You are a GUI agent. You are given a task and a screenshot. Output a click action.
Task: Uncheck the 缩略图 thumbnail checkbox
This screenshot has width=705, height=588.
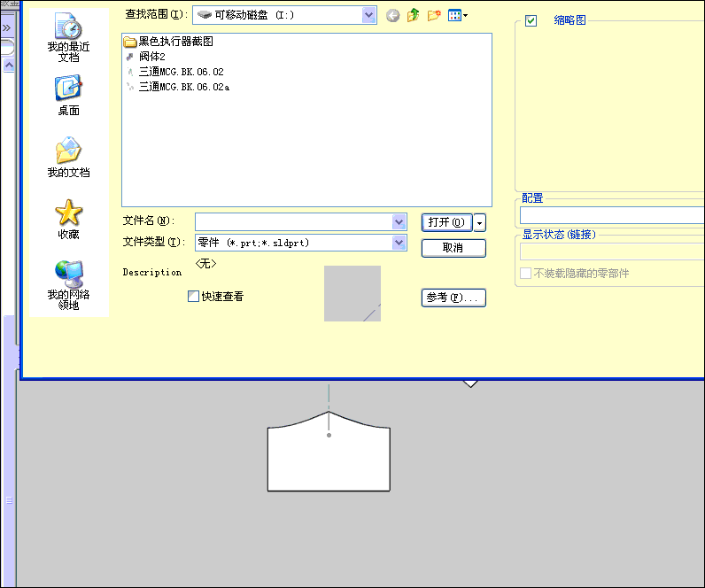[x=531, y=20]
